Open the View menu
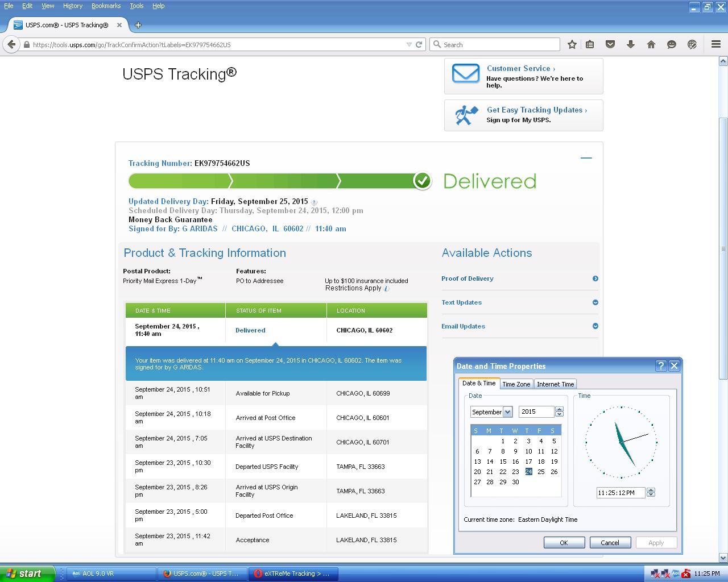The image size is (728, 582). pos(48,6)
